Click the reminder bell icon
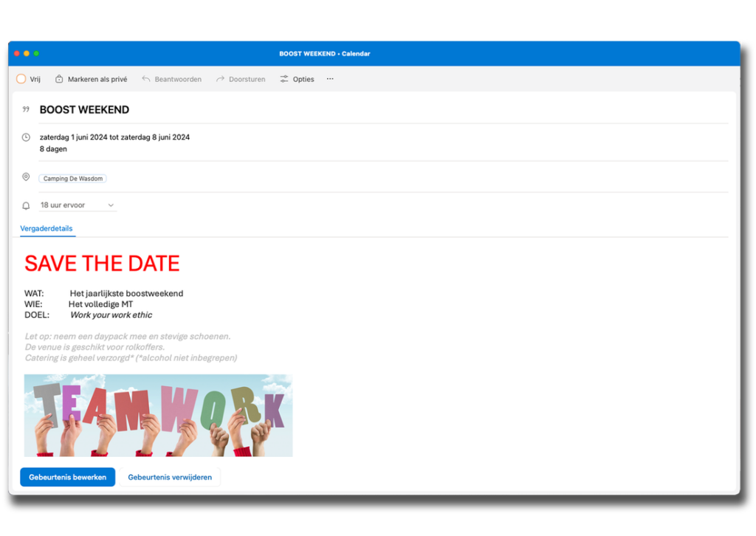 click(26, 206)
